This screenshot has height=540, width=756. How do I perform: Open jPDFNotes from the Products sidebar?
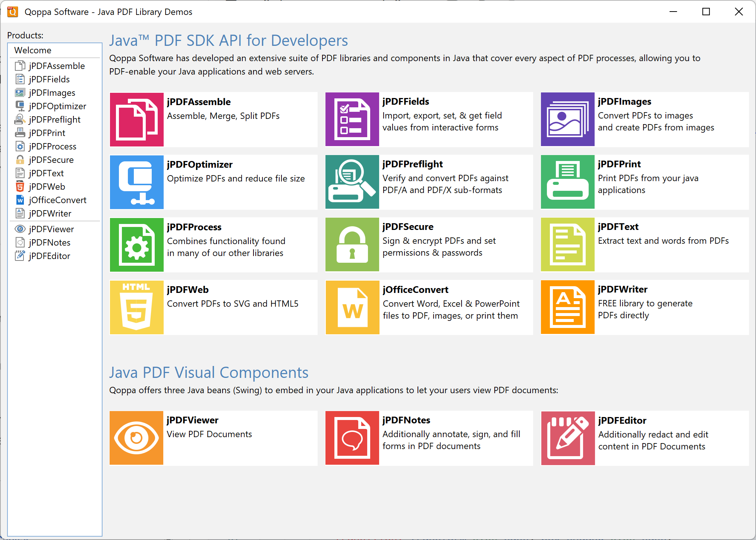[x=49, y=242]
